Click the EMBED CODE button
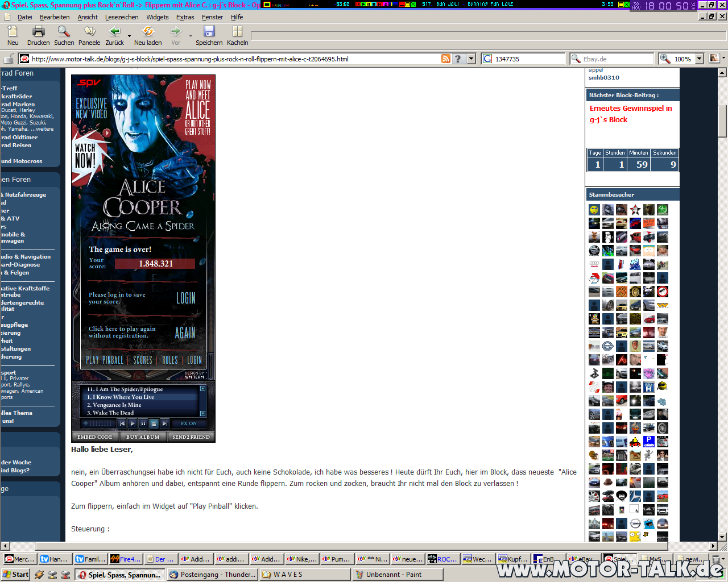Screen dimensions: 728x582 pyautogui.click(x=95, y=437)
